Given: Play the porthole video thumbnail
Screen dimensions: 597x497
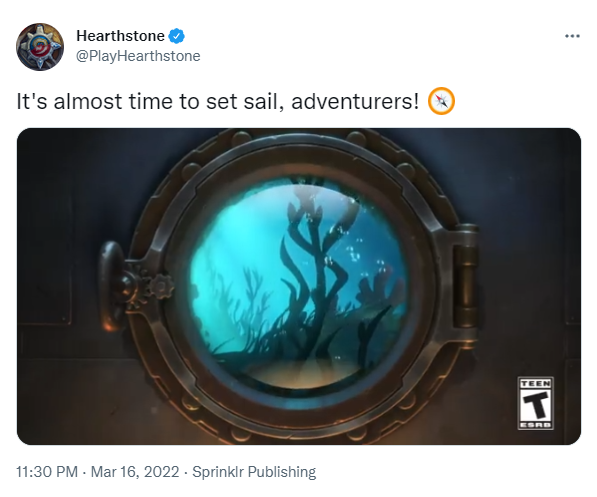Looking at the screenshot, I should click(299, 286).
